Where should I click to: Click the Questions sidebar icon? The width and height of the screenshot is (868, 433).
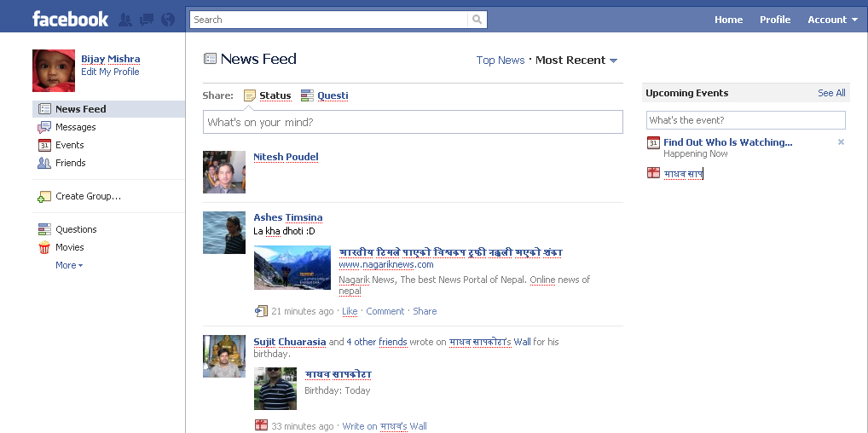click(x=44, y=229)
